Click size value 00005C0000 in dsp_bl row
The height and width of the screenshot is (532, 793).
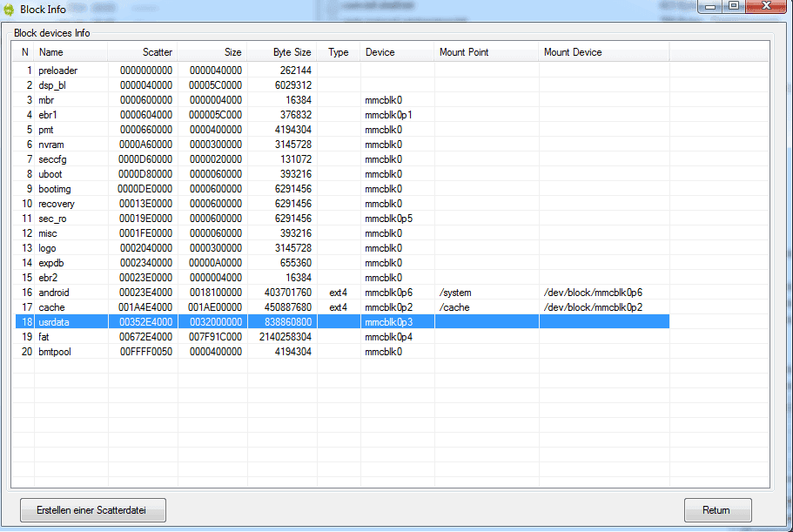(216, 85)
